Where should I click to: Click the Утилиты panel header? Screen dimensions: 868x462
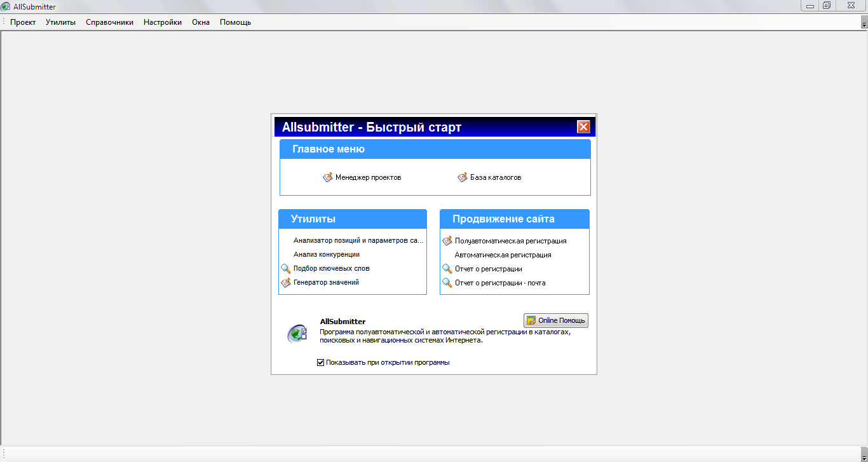coord(353,219)
